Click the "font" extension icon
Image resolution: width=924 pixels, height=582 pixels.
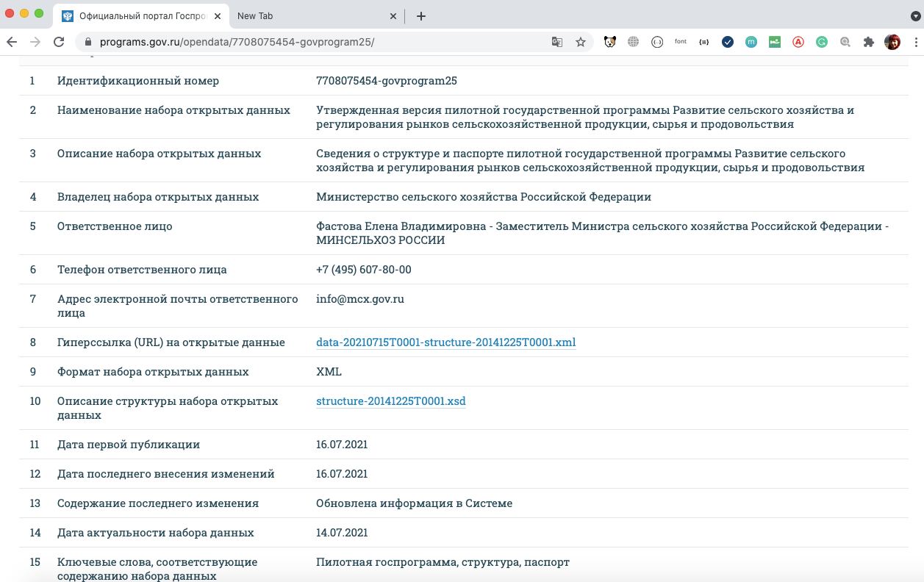681,42
